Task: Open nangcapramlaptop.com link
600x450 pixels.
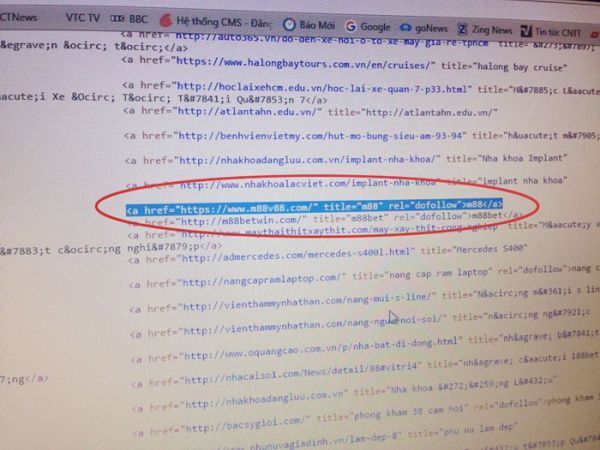Action: [262, 281]
